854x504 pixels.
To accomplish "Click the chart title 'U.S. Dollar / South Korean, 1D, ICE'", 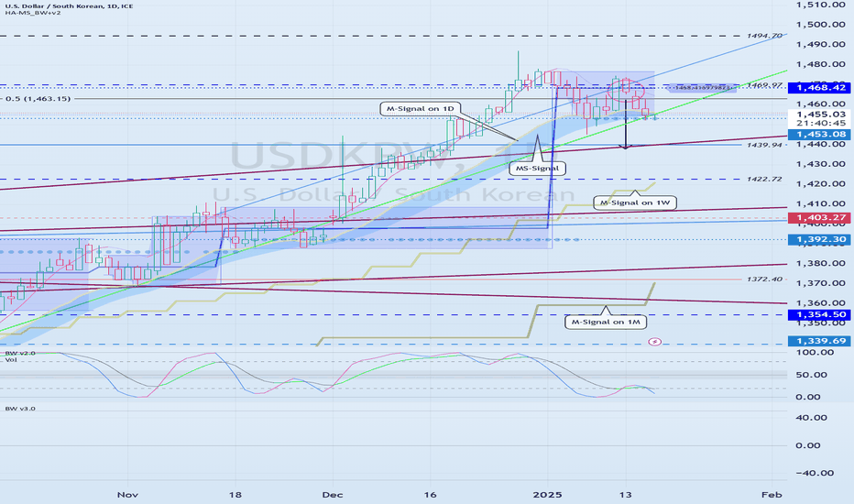I will [x=69, y=6].
